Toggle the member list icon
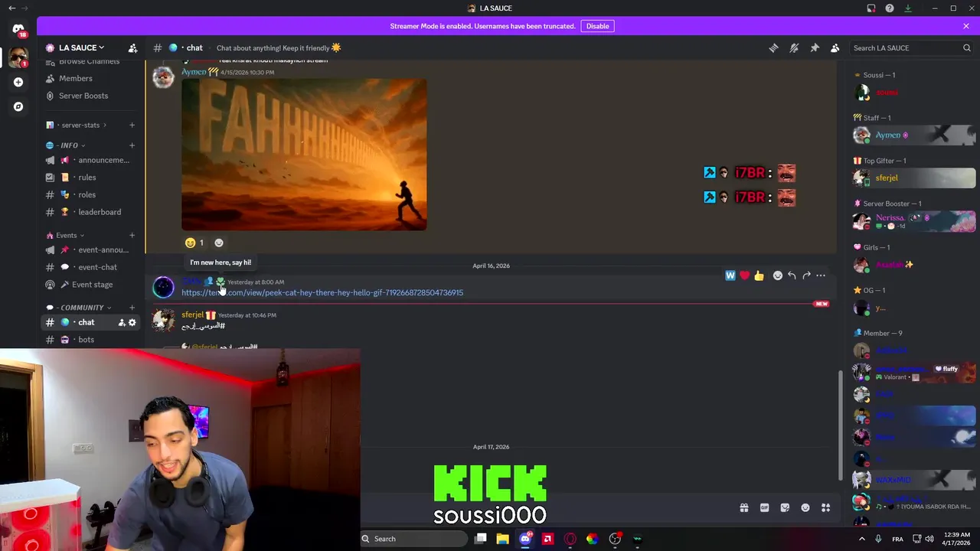 pyautogui.click(x=835, y=47)
